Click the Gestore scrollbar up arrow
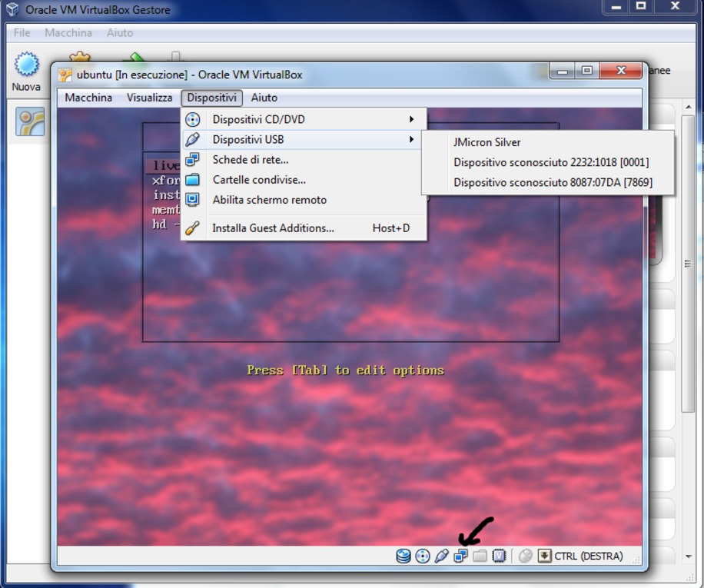The image size is (704, 588). coord(689,108)
